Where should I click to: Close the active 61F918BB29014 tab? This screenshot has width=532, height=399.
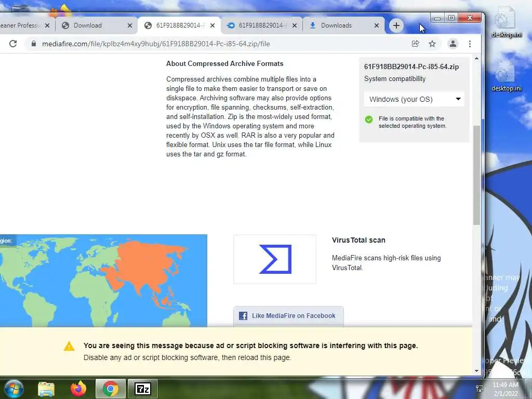pyautogui.click(x=212, y=25)
